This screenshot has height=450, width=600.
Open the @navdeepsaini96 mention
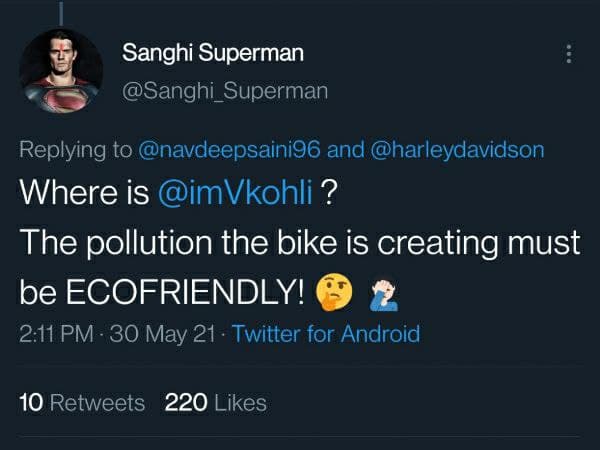tap(227, 150)
